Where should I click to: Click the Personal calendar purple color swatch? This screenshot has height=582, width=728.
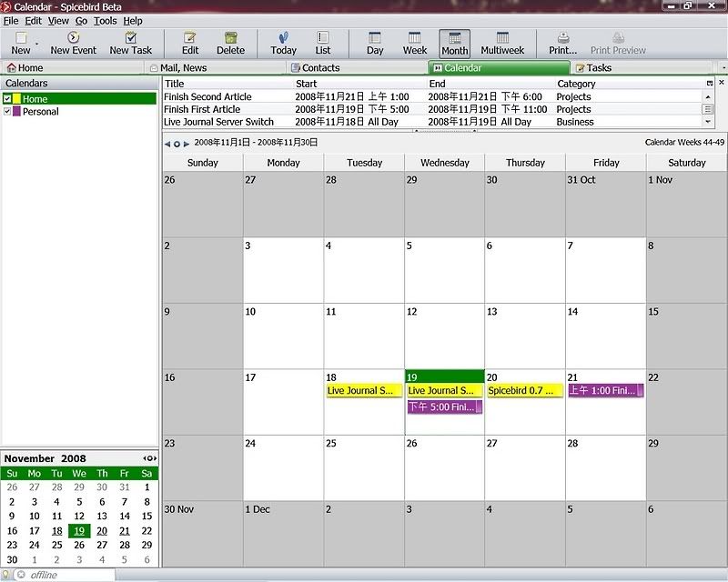(16, 111)
